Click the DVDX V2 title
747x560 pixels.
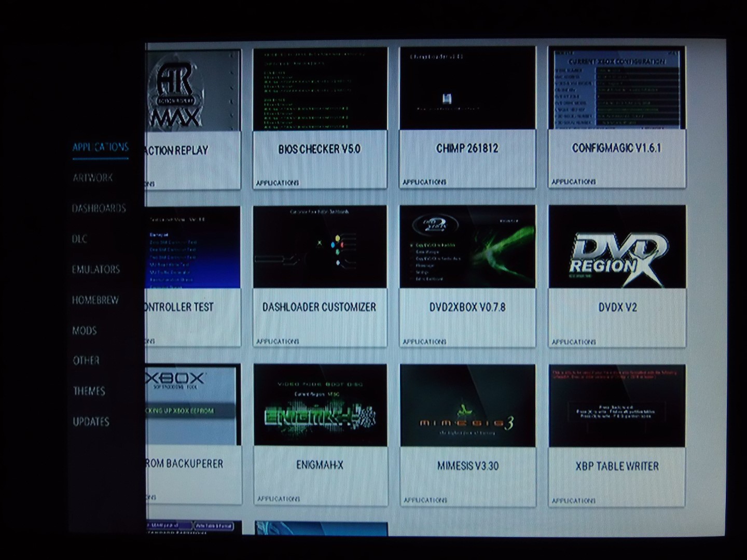[617, 307]
